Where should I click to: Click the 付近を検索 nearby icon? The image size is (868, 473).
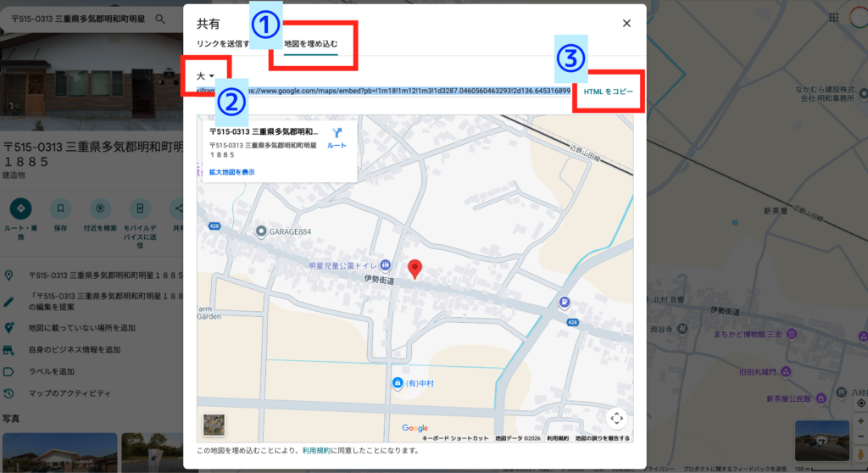(x=100, y=208)
